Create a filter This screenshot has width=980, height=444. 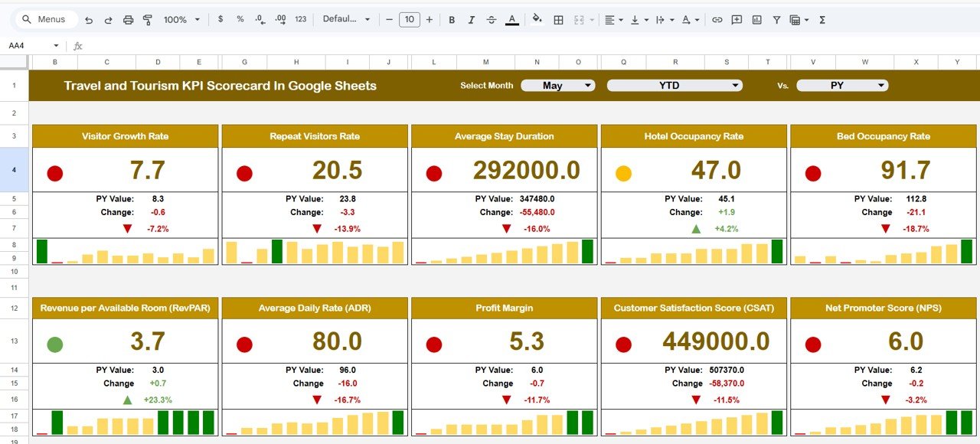pyautogui.click(x=776, y=19)
